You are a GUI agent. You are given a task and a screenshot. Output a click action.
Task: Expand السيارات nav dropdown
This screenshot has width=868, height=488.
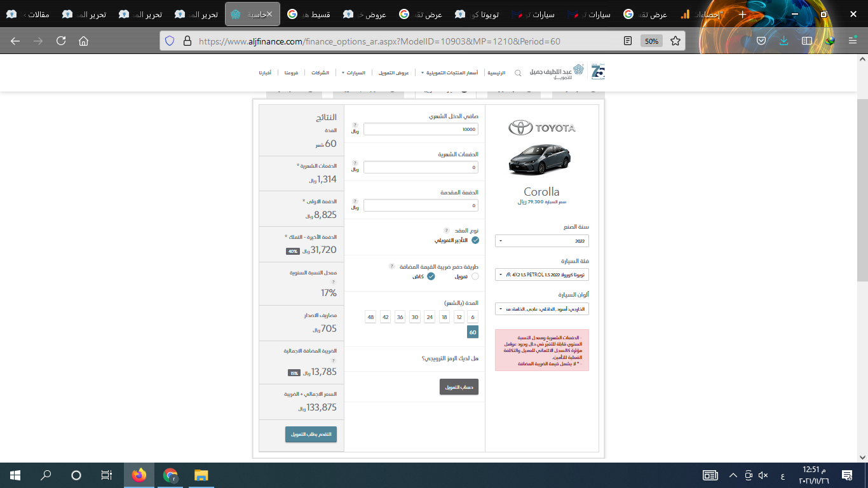[353, 73]
